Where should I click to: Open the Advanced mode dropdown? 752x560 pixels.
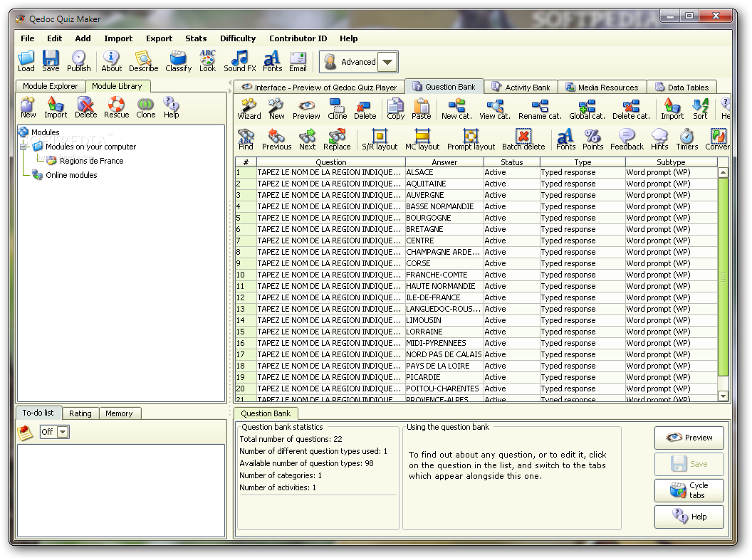pos(388,62)
